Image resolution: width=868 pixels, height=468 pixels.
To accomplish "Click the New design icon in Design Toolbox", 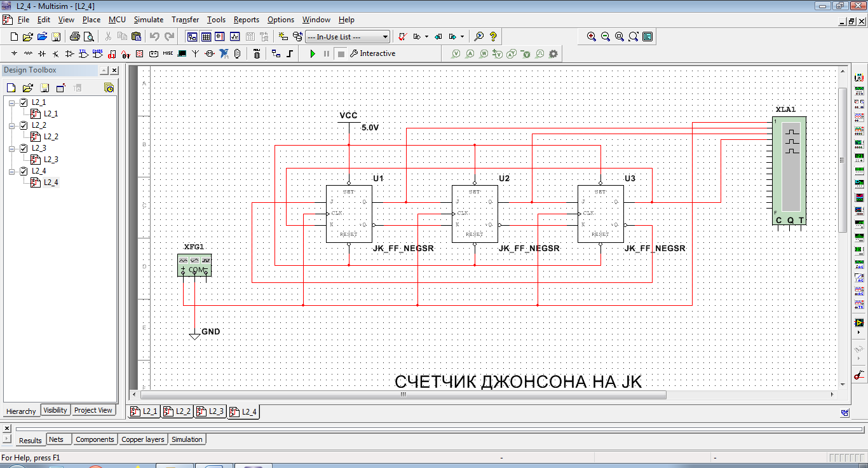I will (x=11, y=88).
